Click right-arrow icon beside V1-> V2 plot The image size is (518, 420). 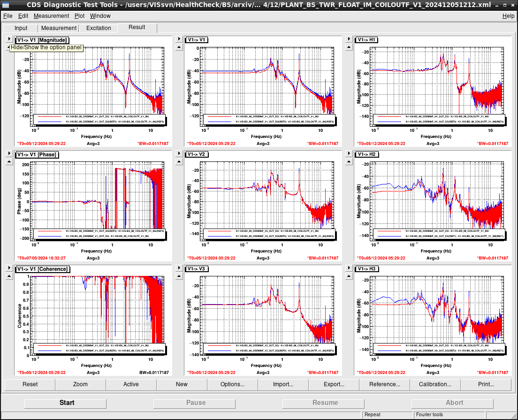(179, 153)
